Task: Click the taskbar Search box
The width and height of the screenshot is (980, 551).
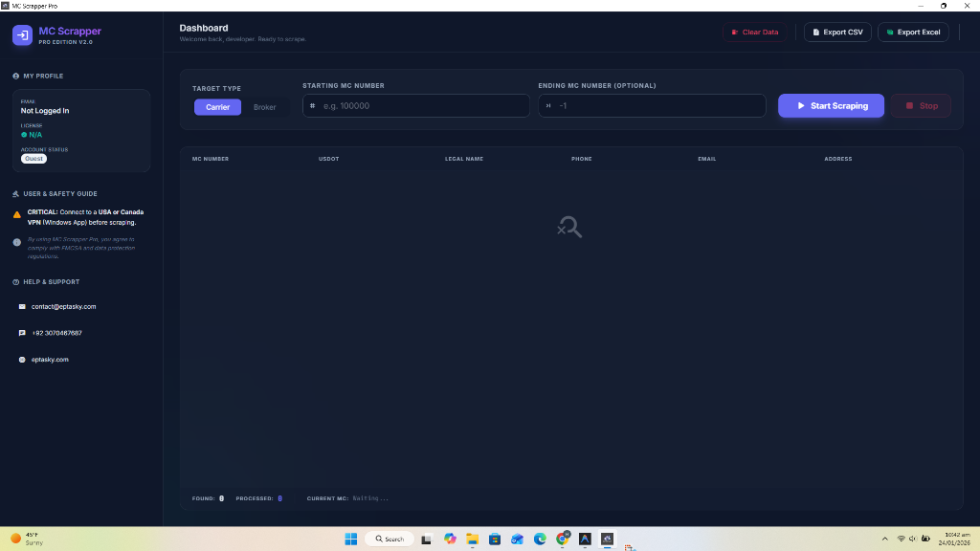Action: pyautogui.click(x=390, y=539)
